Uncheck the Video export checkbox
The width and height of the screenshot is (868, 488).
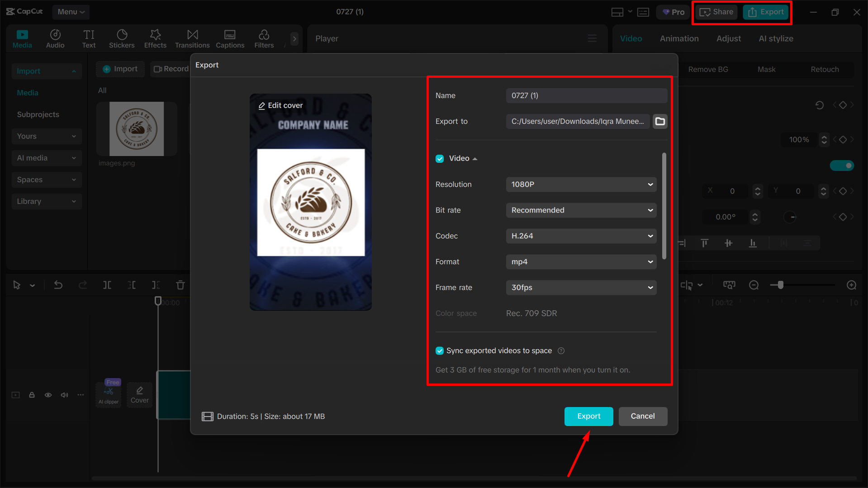tap(440, 159)
